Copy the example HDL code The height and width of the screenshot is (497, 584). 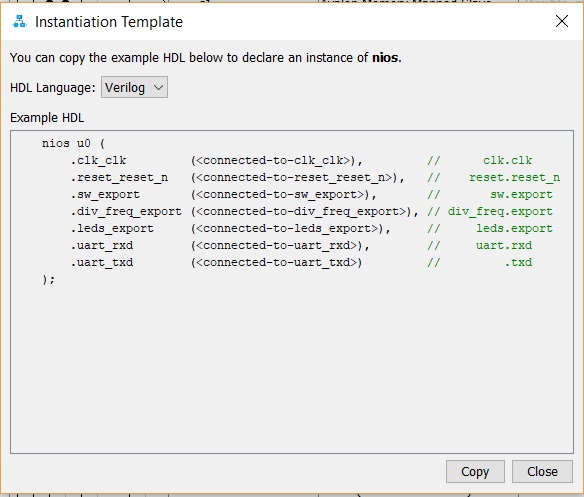click(x=475, y=471)
